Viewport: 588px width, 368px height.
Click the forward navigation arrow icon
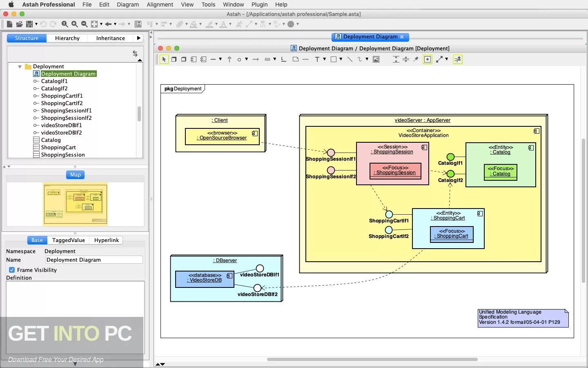pos(122,24)
